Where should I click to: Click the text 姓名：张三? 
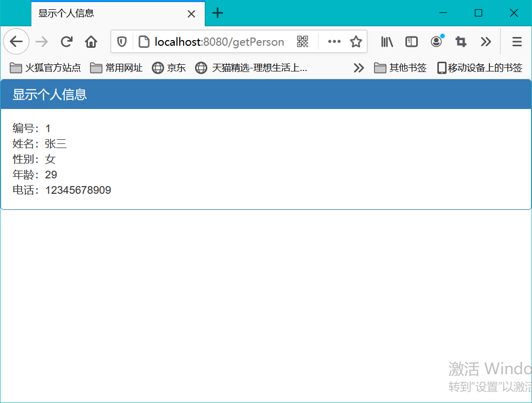(x=39, y=144)
